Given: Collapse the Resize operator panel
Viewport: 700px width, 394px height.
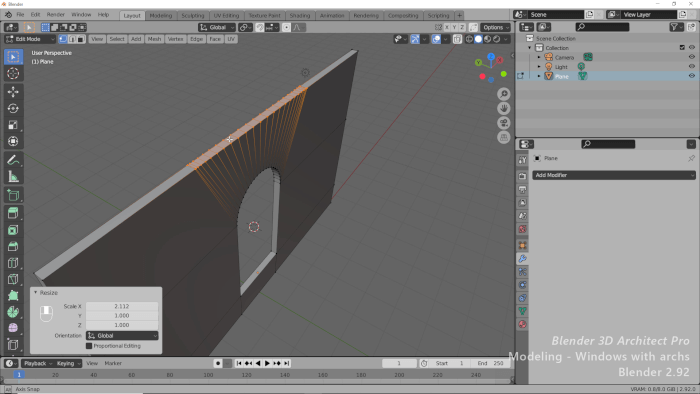Looking at the screenshot, I should [x=36, y=293].
